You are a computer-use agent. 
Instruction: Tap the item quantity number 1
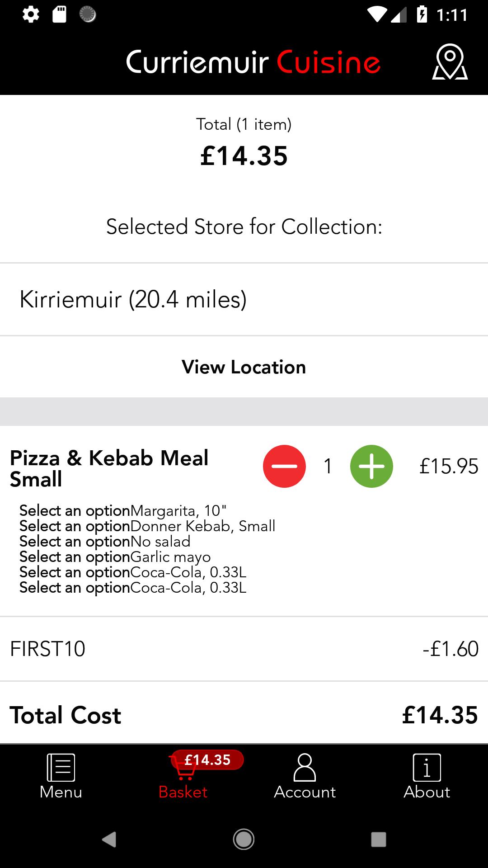click(328, 466)
